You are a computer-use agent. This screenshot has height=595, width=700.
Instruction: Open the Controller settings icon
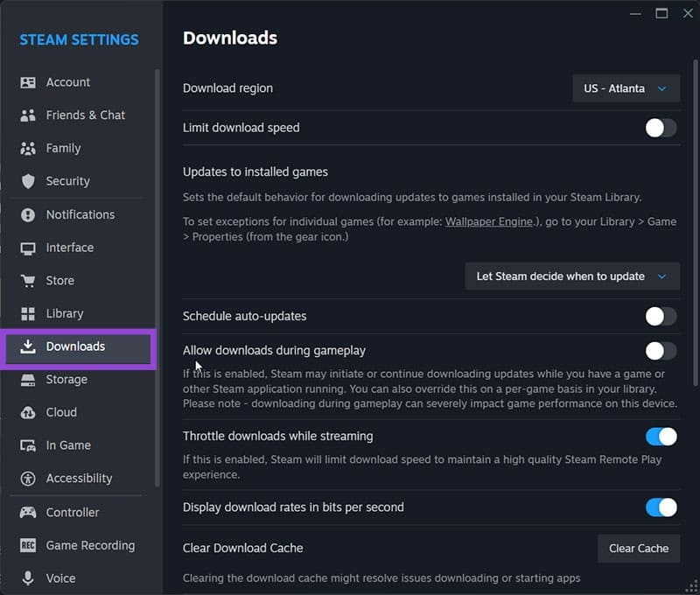tap(30, 513)
